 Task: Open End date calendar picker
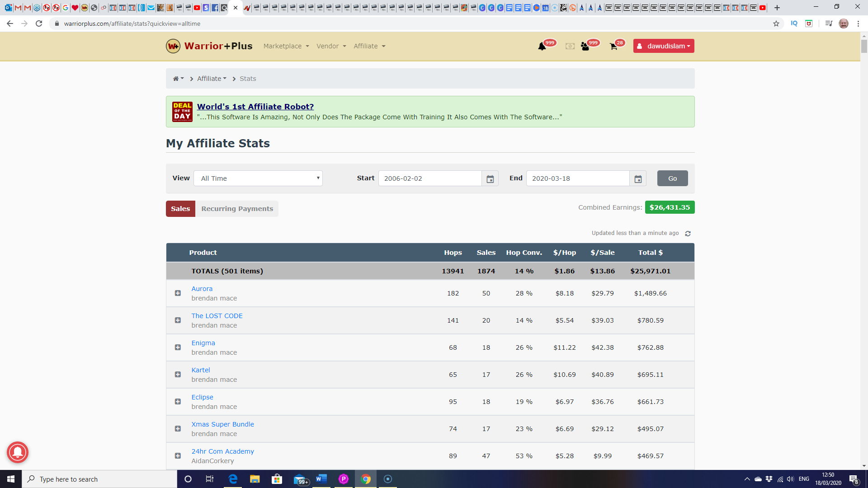click(638, 178)
